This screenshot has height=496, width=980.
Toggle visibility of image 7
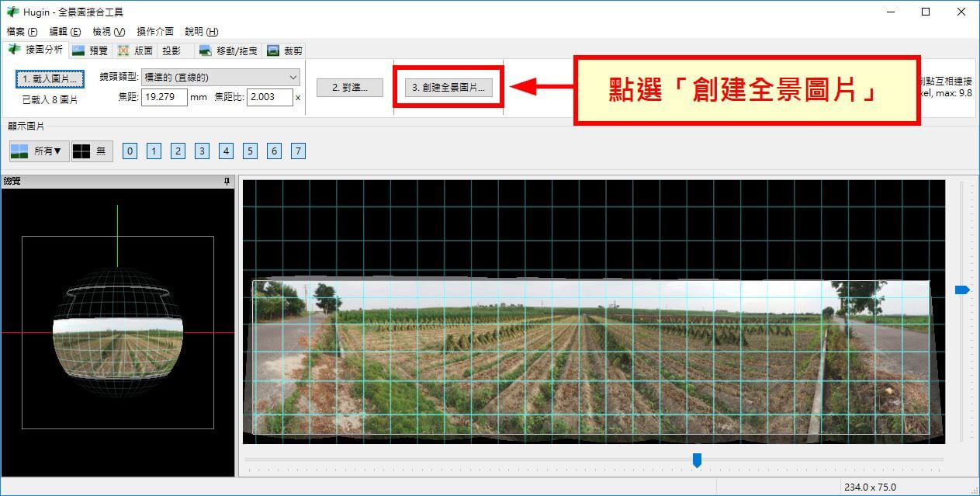[298, 151]
